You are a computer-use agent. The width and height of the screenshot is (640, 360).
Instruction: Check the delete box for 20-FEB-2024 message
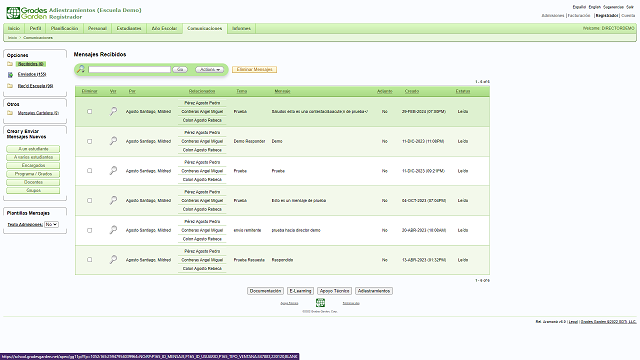click(89, 111)
